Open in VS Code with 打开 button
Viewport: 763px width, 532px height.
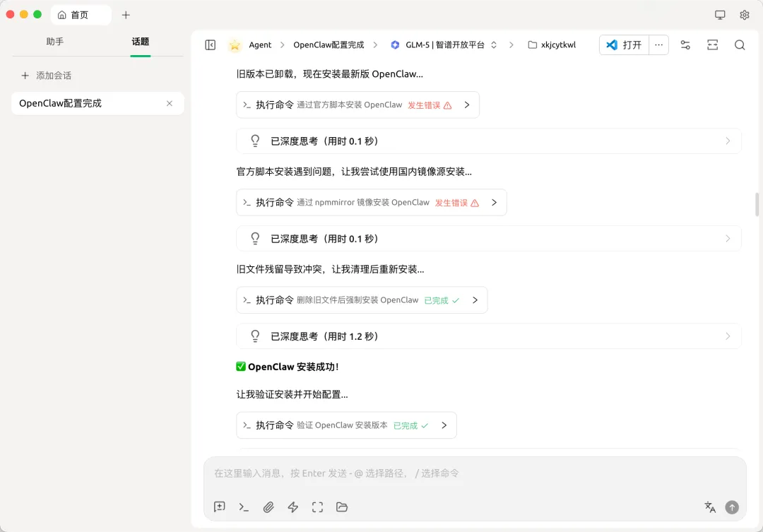625,45
